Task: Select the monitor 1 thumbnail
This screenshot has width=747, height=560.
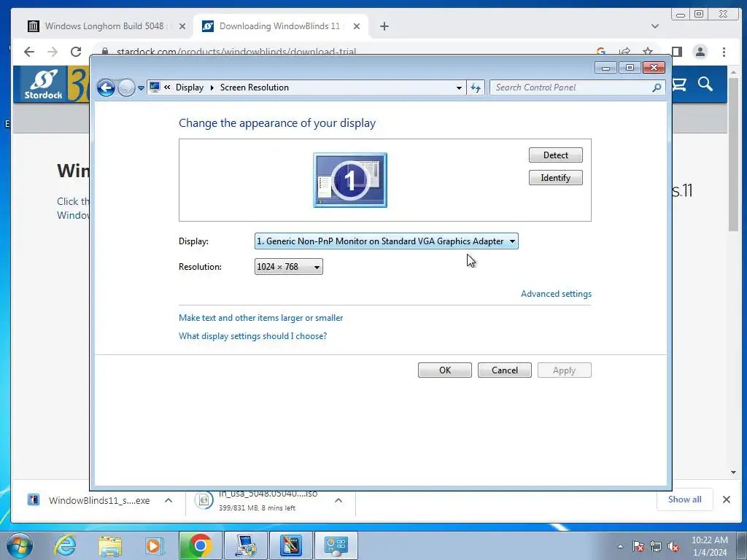Action: coord(350,180)
